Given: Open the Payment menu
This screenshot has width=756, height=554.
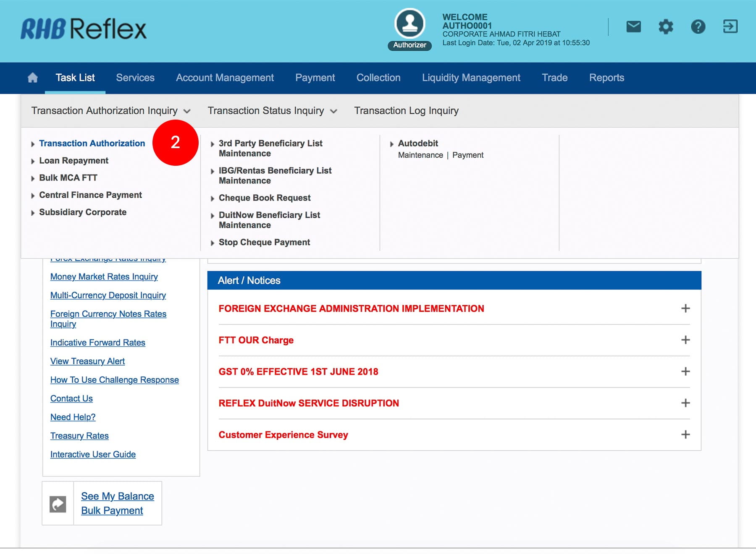Looking at the screenshot, I should pyautogui.click(x=315, y=78).
